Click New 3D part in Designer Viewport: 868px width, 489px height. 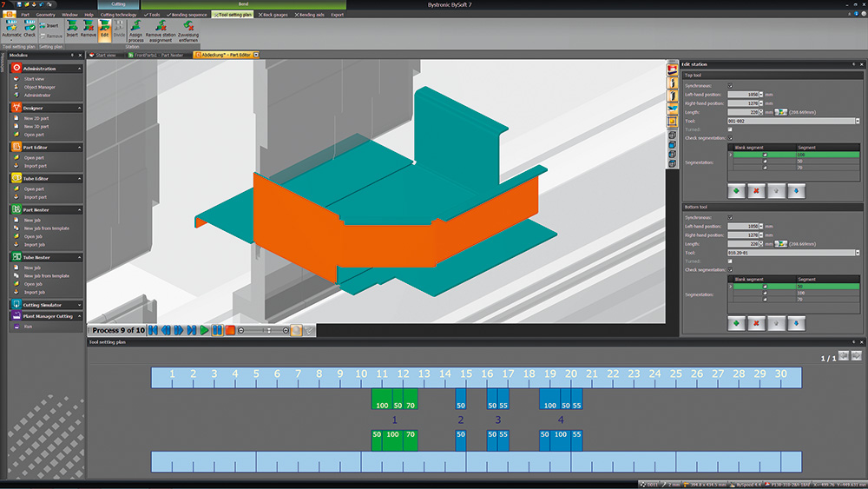pos(36,127)
